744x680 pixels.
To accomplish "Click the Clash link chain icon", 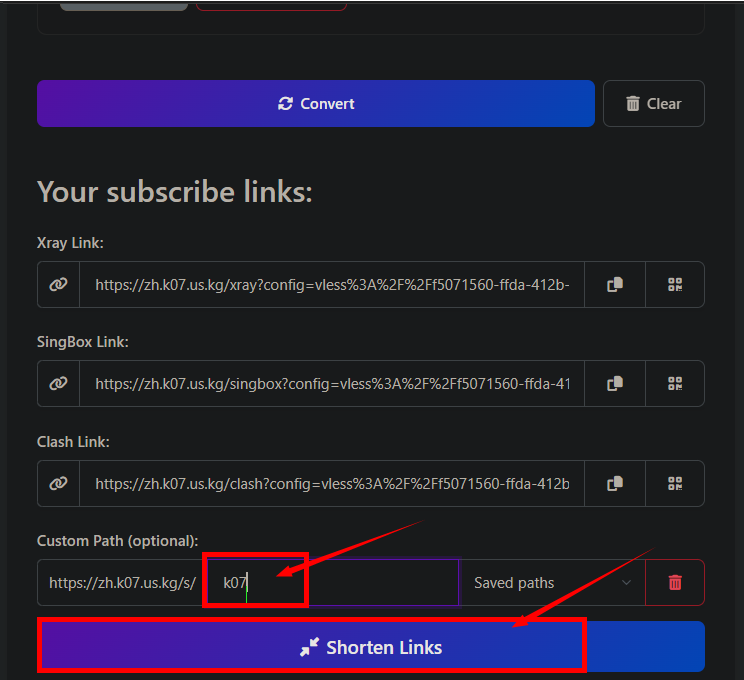I will pyautogui.click(x=59, y=484).
